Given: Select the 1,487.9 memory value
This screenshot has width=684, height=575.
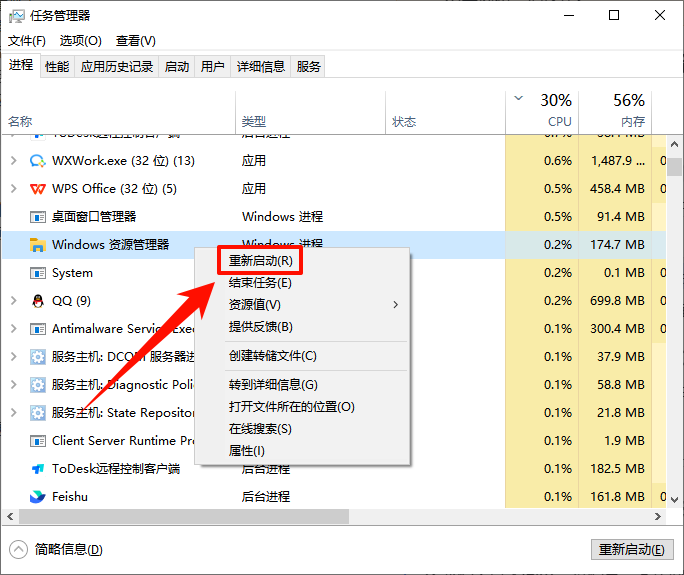Looking at the screenshot, I should coord(618,161).
